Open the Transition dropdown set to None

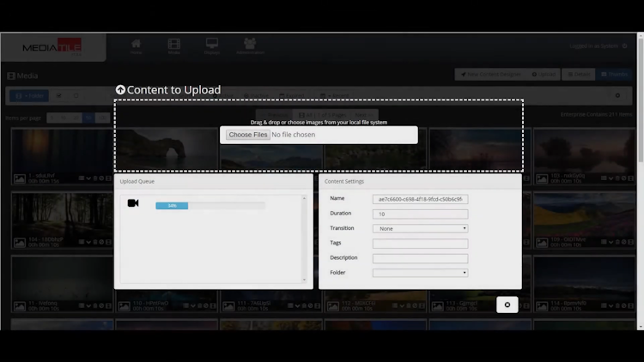[420, 229]
